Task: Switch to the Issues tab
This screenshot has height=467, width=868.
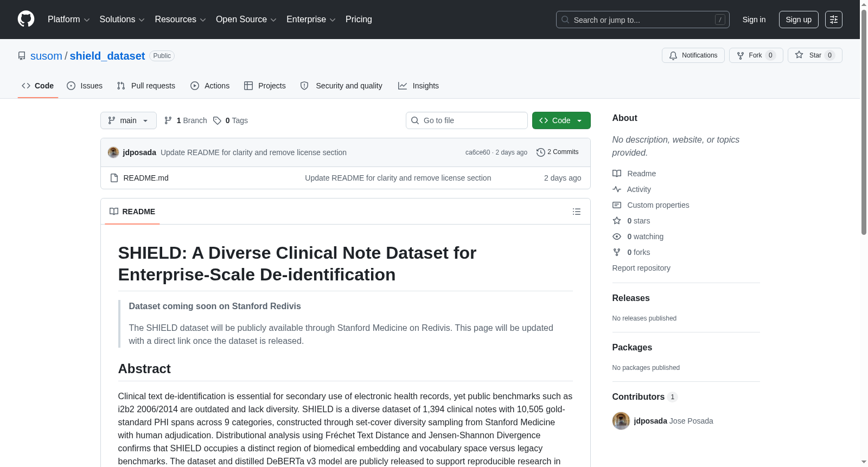Action: tap(85, 86)
